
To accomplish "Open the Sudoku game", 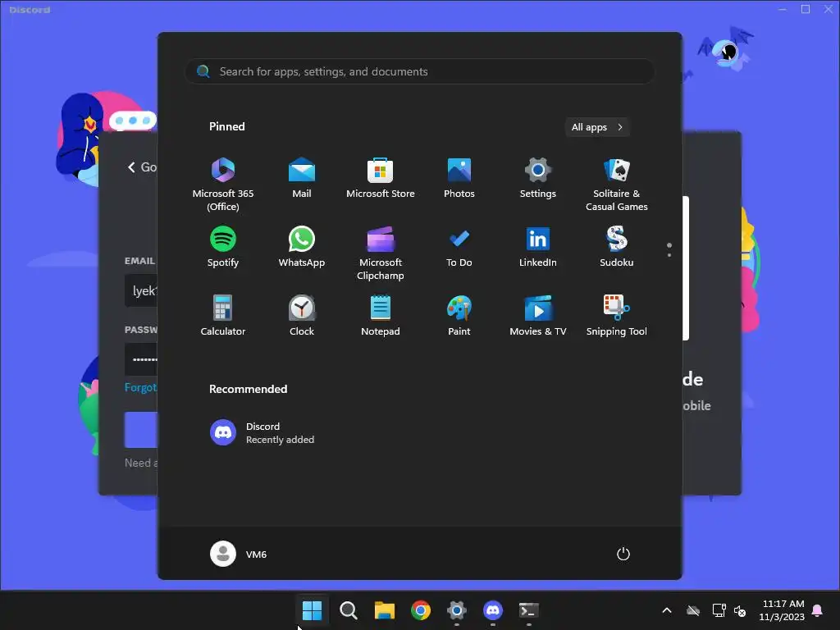I will [617, 247].
